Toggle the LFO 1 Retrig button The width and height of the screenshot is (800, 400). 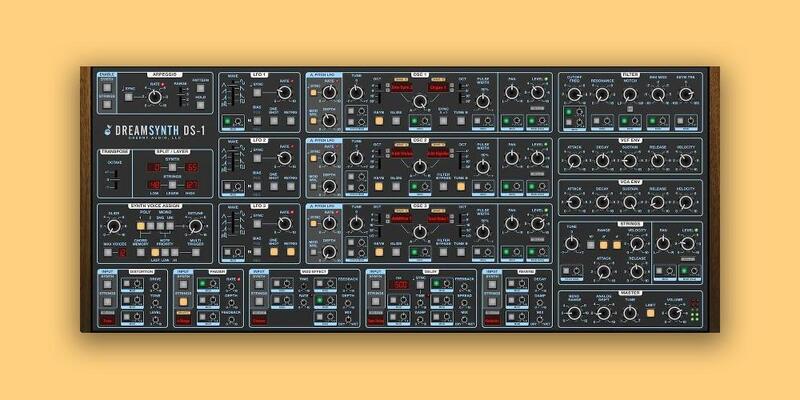click(x=291, y=120)
